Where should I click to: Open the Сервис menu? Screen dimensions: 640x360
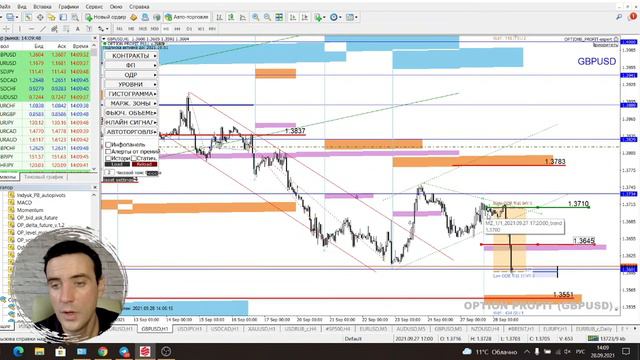[94, 7]
